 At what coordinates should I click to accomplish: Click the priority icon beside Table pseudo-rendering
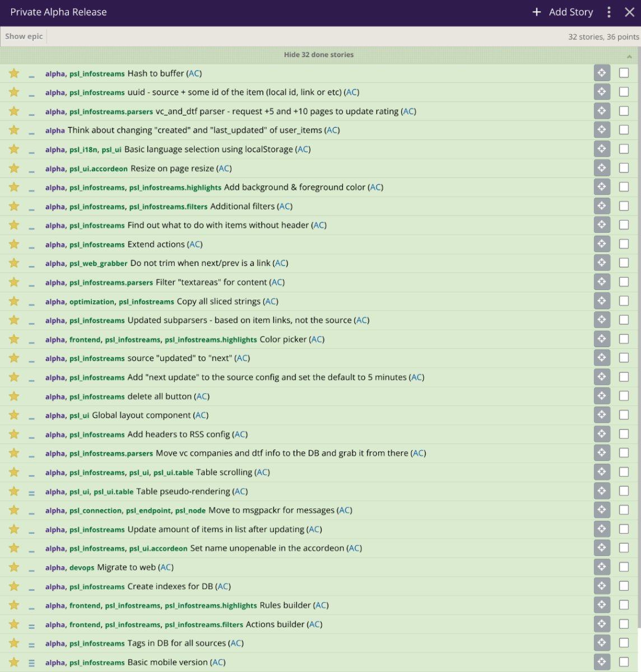coord(31,492)
